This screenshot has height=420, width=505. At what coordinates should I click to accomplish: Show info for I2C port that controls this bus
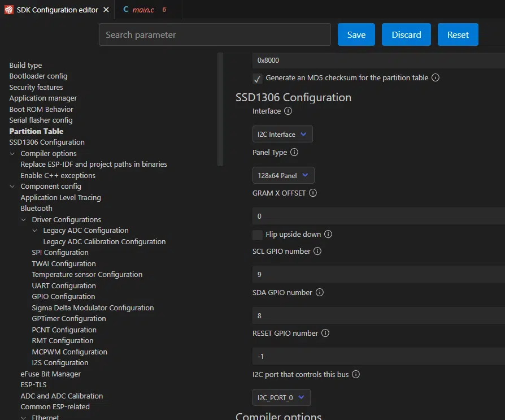click(x=355, y=374)
